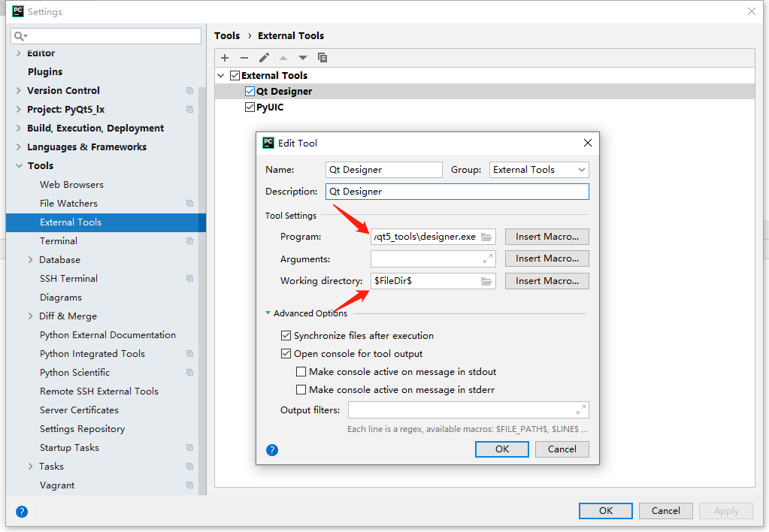Expand the Database settings node

point(30,260)
